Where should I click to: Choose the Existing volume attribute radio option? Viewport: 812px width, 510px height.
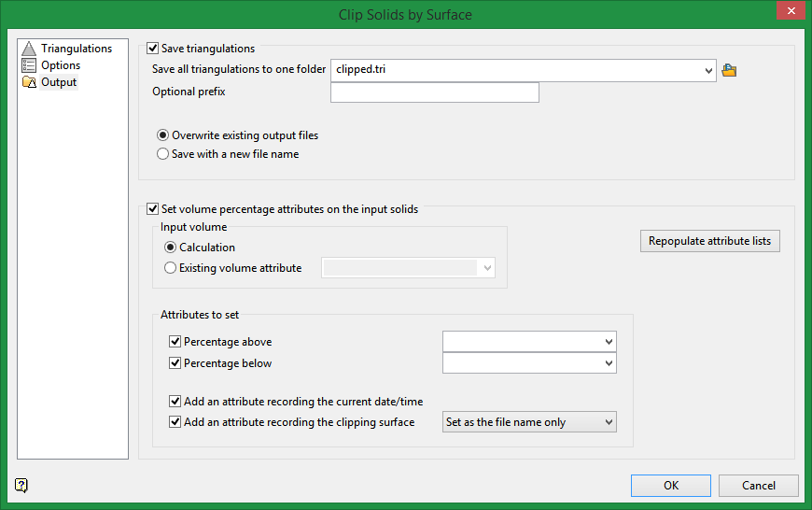[170, 268]
